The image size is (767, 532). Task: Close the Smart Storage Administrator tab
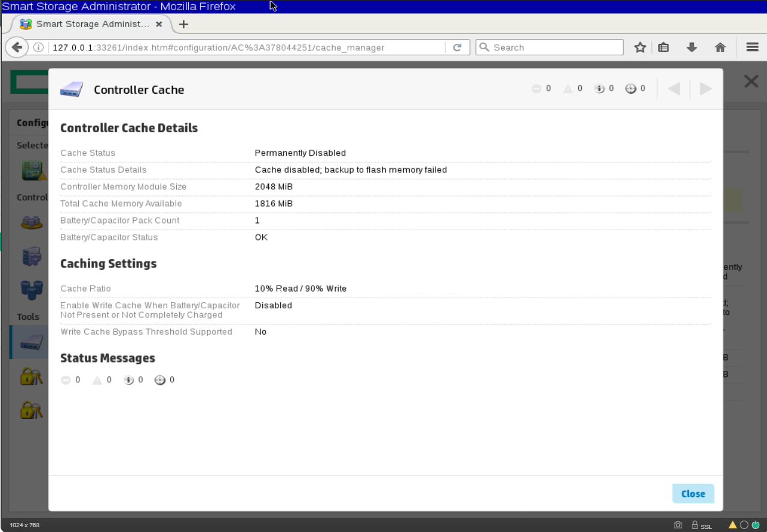[159, 24]
